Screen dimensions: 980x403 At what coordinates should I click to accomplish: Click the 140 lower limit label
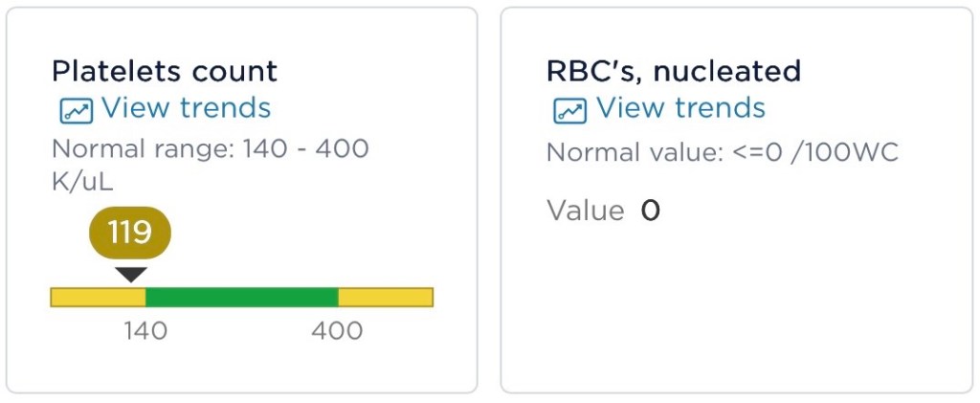(145, 331)
